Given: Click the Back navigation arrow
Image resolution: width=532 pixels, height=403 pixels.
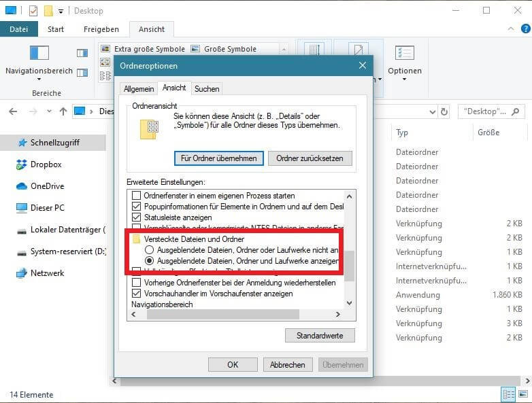Looking at the screenshot, I should [x=13, y=111].
